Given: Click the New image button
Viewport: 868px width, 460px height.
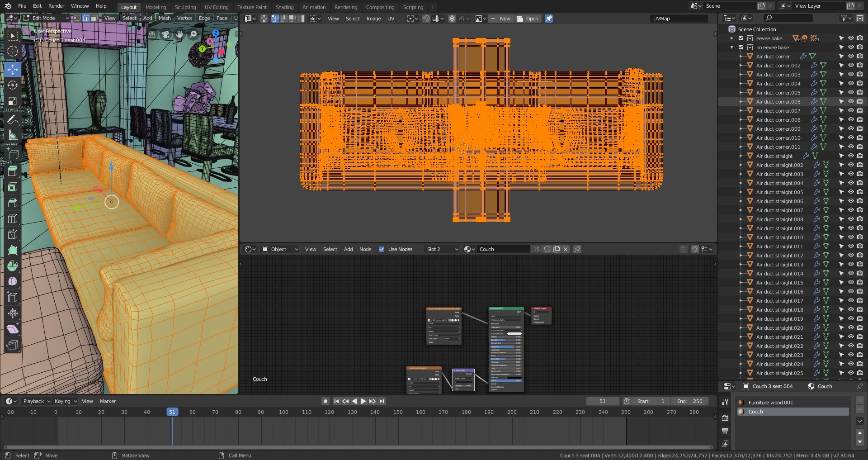Looking at the screenshot, I should [500, 19].
